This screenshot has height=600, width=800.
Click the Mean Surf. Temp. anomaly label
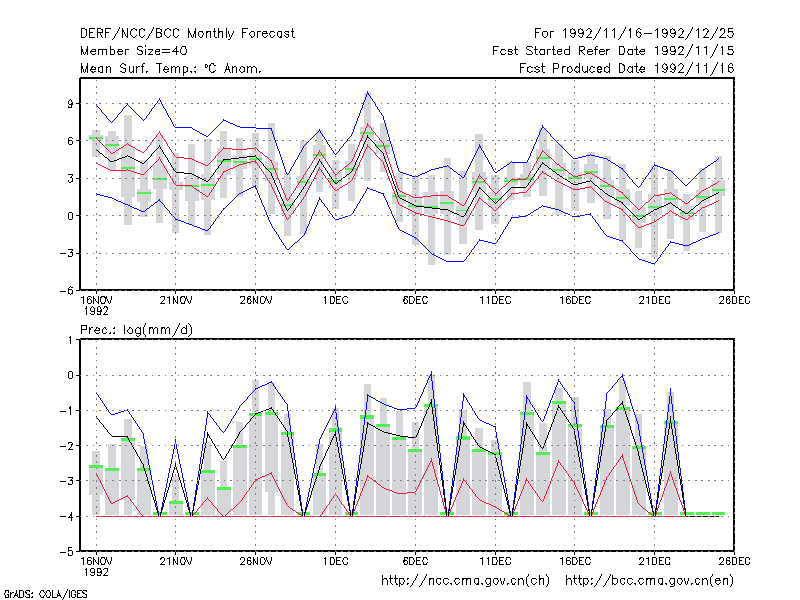click(x=171, y=68)
